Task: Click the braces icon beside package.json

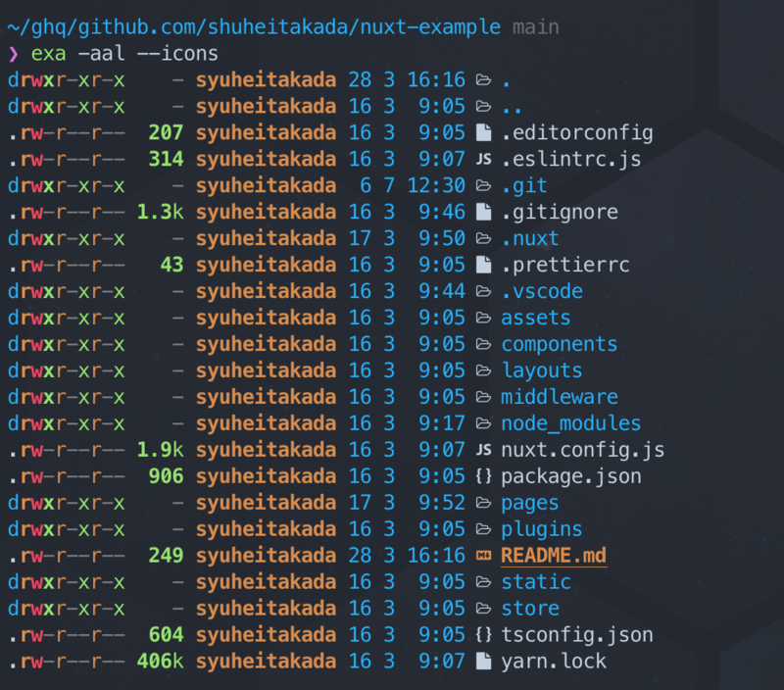Action: 483,476
